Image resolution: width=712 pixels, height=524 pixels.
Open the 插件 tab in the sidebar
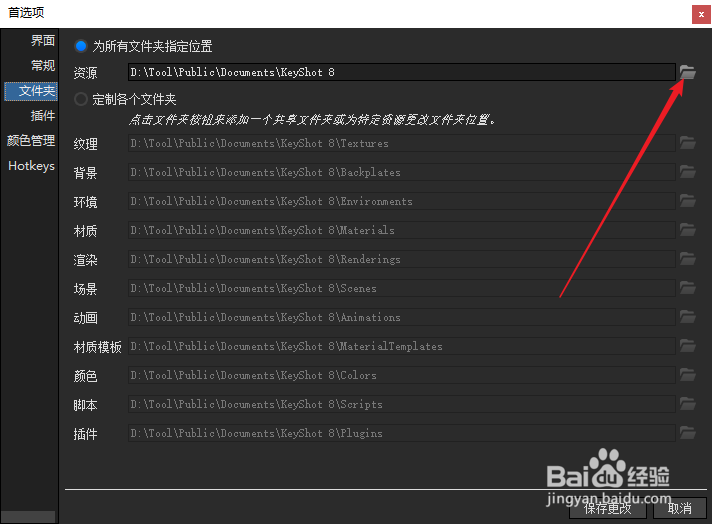pyautogui.click(x=43, y=116)
